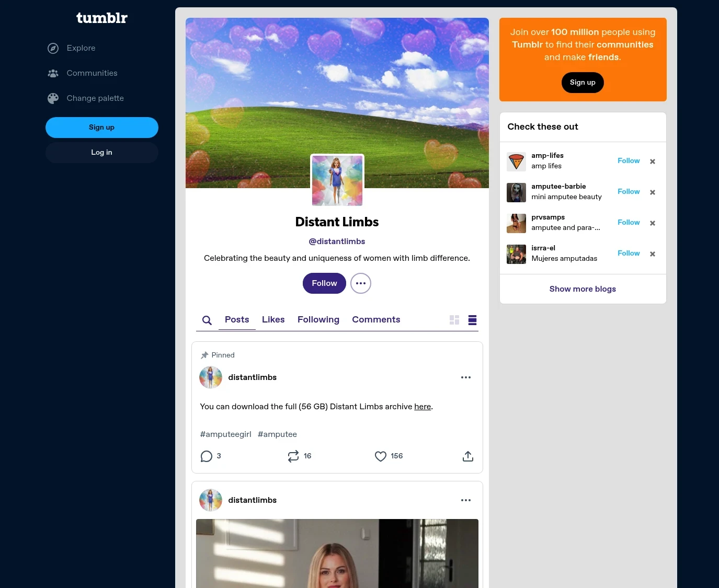Open the Distant Limbs profile avatar
The height and width of the screenshot is (588, 719).
coord(337,180)
